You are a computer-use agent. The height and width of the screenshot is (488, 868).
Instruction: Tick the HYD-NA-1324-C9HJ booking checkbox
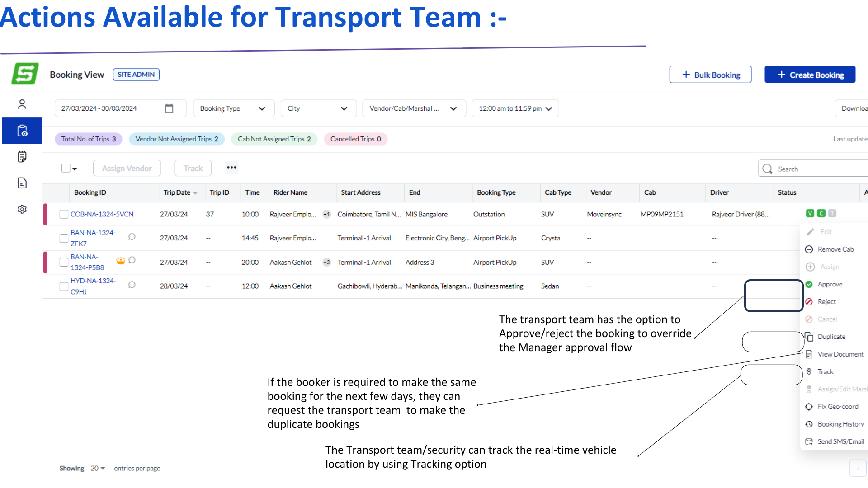pyautogui.click(x=64, y=286)
